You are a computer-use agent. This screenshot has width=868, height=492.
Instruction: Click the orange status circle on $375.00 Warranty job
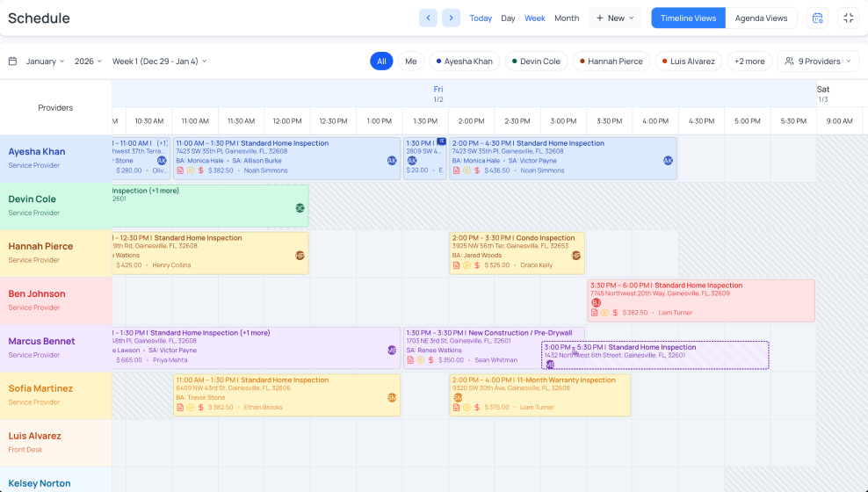(467, 408)
